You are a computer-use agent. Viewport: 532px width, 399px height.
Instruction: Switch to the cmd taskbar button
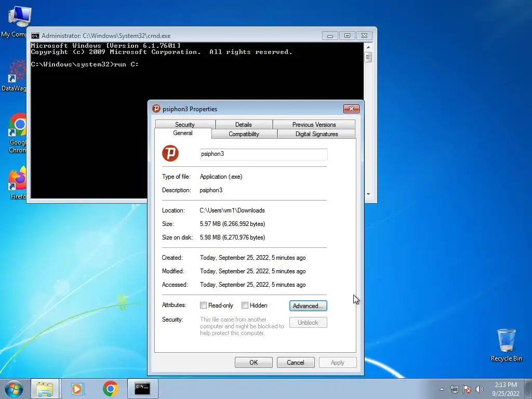click(x=142, y=389)
